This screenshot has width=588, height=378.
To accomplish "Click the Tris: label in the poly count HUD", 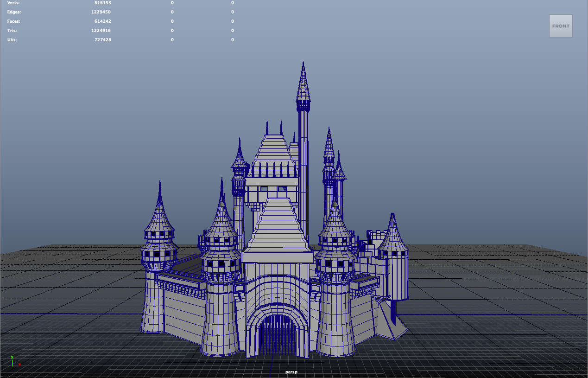I will [x=13, y=31].
